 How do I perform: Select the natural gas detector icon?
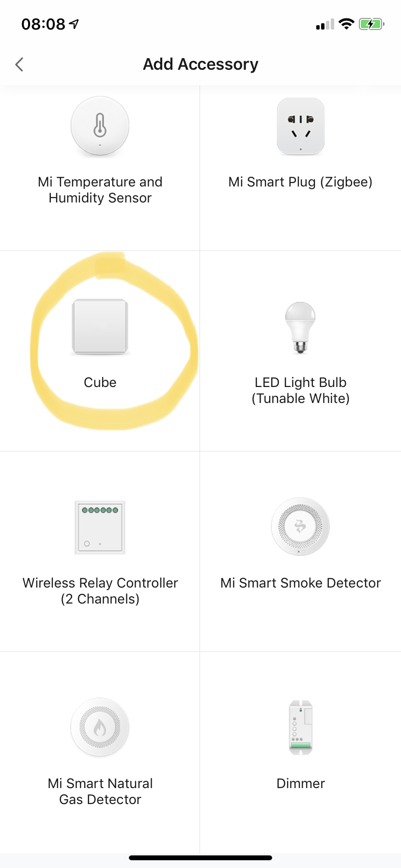click(100, 727)
